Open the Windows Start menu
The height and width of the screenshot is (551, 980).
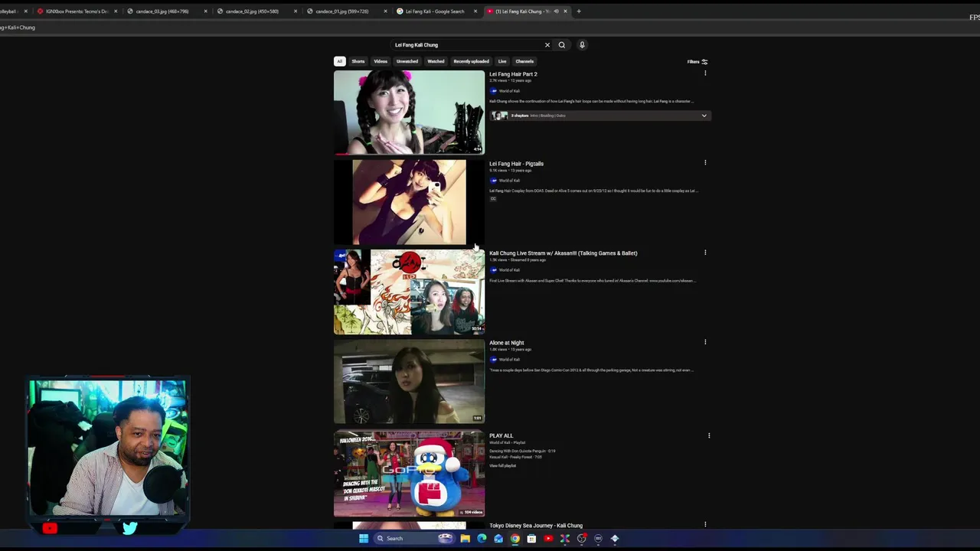pos(364,538)
